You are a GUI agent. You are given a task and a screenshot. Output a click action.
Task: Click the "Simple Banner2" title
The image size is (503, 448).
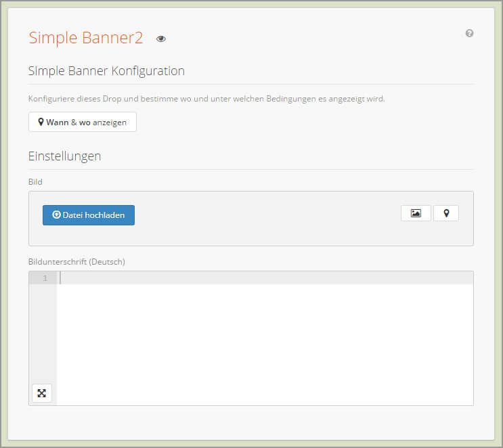(x=86, y=38)
